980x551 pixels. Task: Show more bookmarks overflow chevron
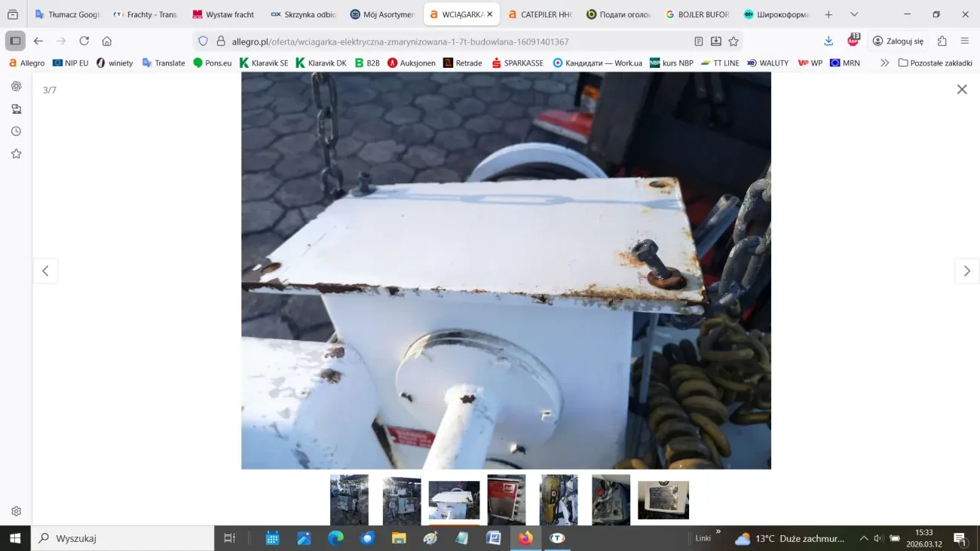tap(884, 63)
